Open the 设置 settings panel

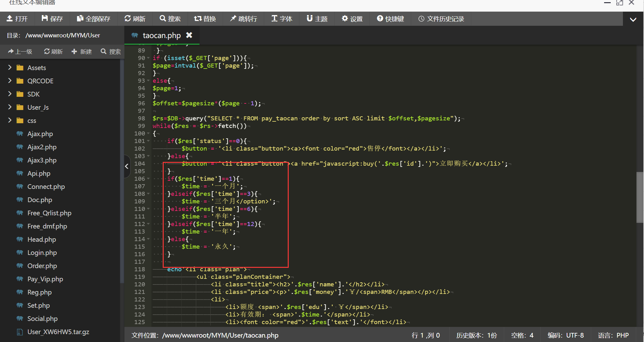pos(352,19)
